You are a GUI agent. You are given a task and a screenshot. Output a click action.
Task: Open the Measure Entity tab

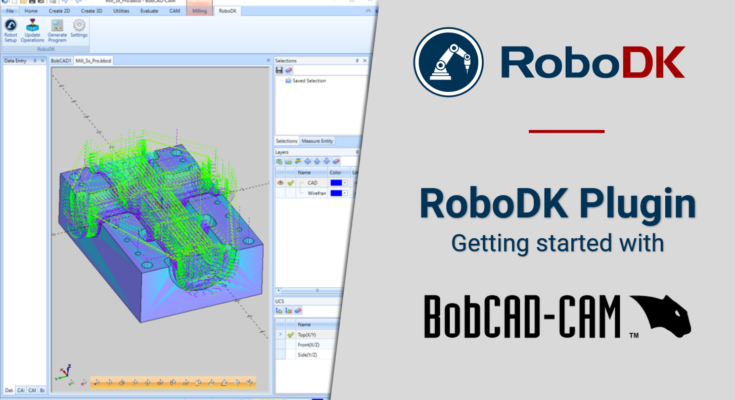point(318,142)
